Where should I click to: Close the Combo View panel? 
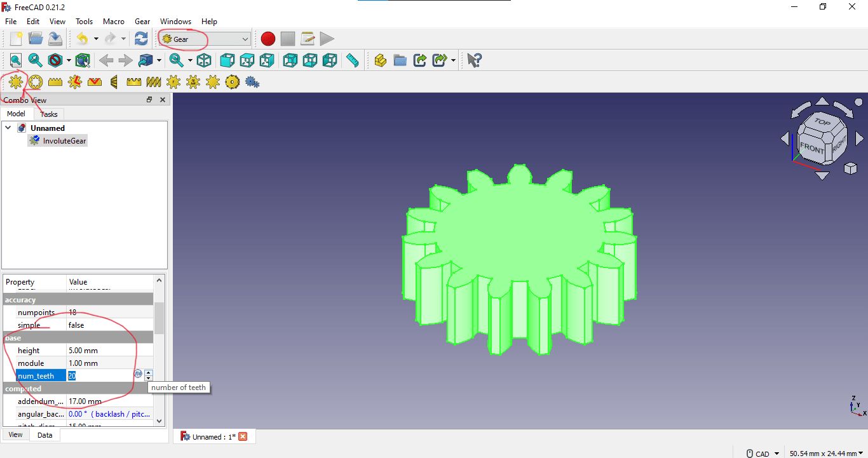(163, 100)
